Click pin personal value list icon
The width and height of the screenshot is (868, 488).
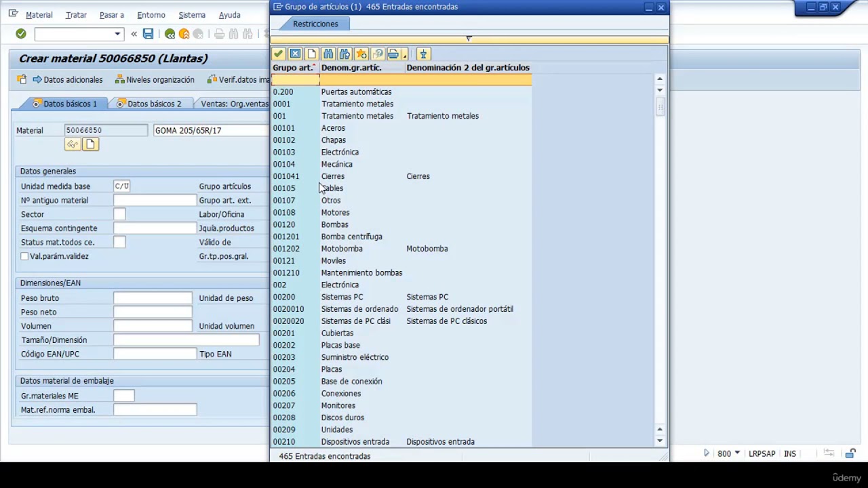pyautogui.click(x=423, y=54)
